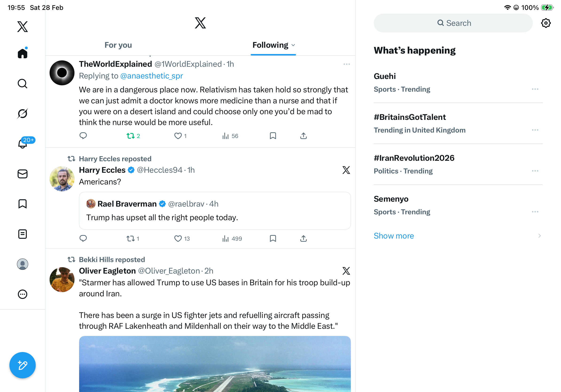
Task: Undo repost on TheWorldExplained's post
Action: tap(130, 136)
